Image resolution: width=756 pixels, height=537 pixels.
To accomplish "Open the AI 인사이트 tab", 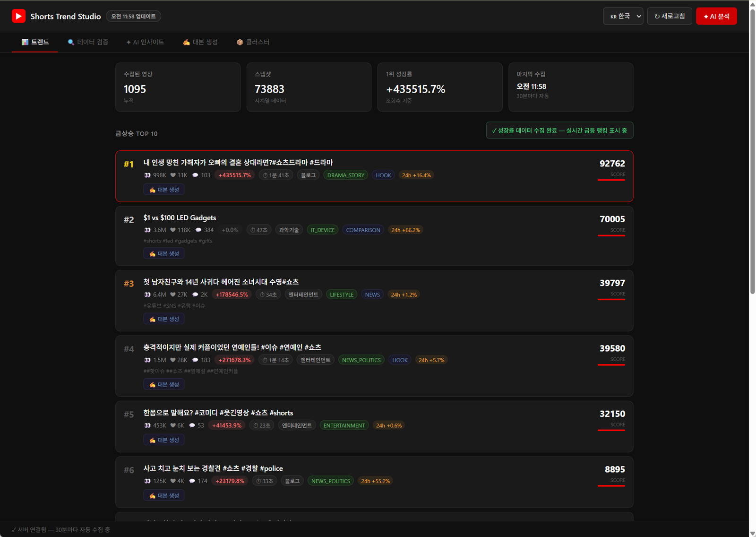I will (x=145, y=42).
